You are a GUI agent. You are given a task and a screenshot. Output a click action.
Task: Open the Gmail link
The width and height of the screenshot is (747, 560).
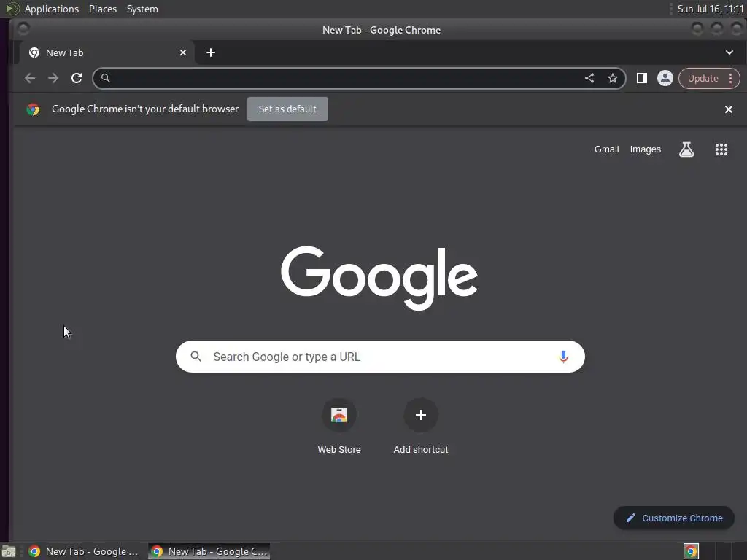[x=606, y=149]
